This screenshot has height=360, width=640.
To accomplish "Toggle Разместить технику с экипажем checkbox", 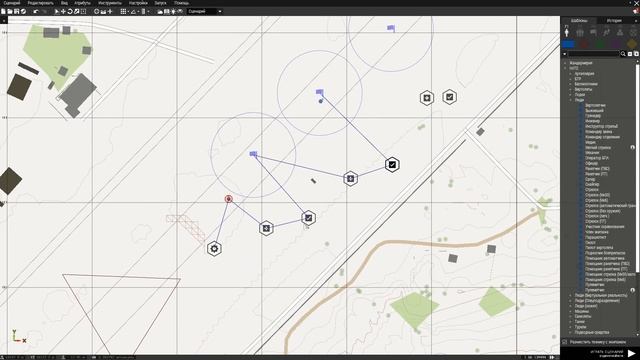I will pyautogui.click(x=564, y=342).
